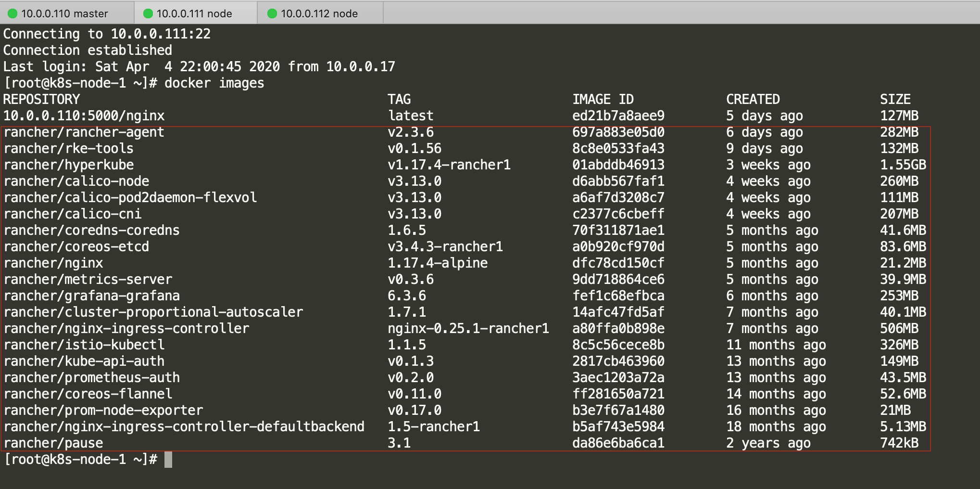Screen dimensions: 980x489
Task: Click the 506MB size value
Action: tap(899, 329)
